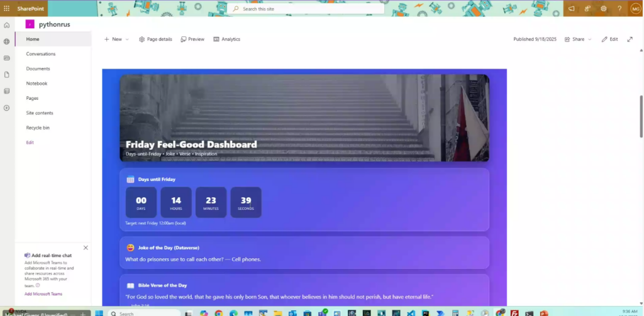This screenshot has height=316, width=644.
Task: Click the Bible Verse book icon
Action: (x=130, y=286)
